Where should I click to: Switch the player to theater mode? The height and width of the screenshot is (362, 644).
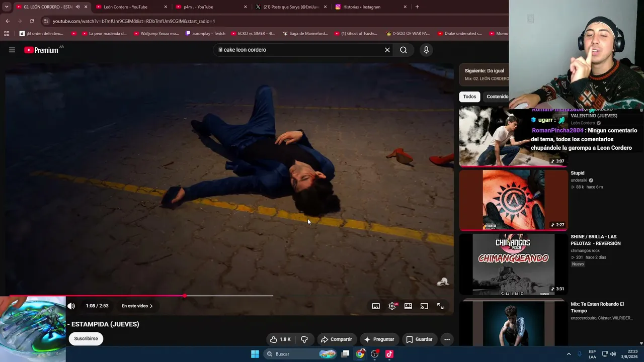pos(408,306)
